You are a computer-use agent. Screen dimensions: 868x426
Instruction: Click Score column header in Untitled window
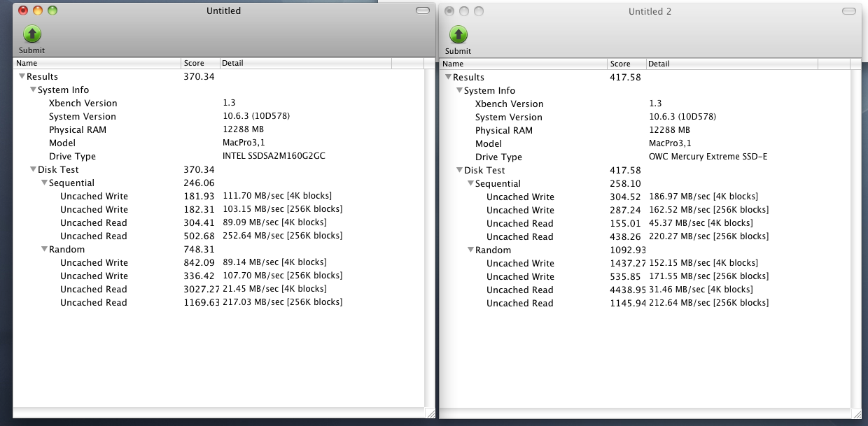point(201,63)
